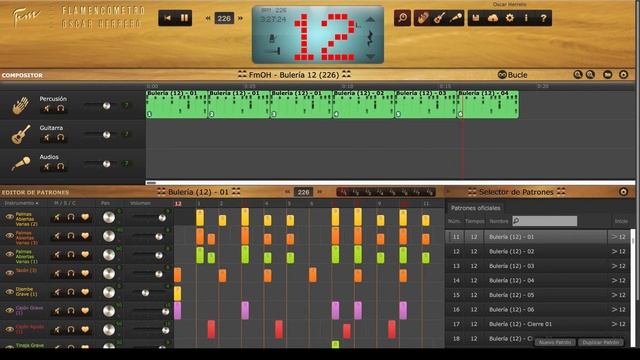The width and height of the screenshot is (640, 360).
Task: Select first Bulería (12) - 01 timeline block
Action: click(x=177, y=104)
